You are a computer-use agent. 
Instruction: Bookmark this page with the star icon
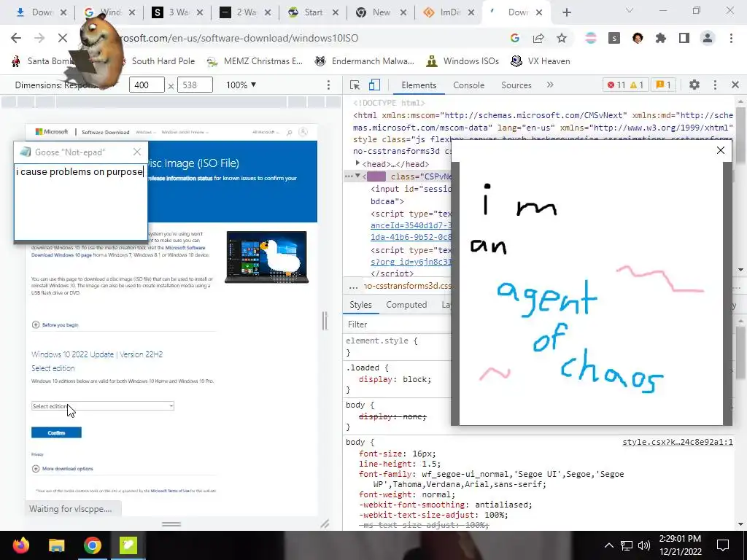click(562, 38)
